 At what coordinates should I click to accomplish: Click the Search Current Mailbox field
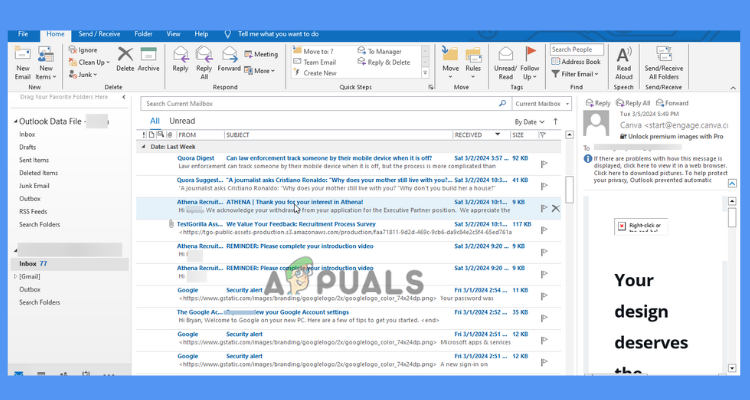pyautogui.click(x=319, y=103)
